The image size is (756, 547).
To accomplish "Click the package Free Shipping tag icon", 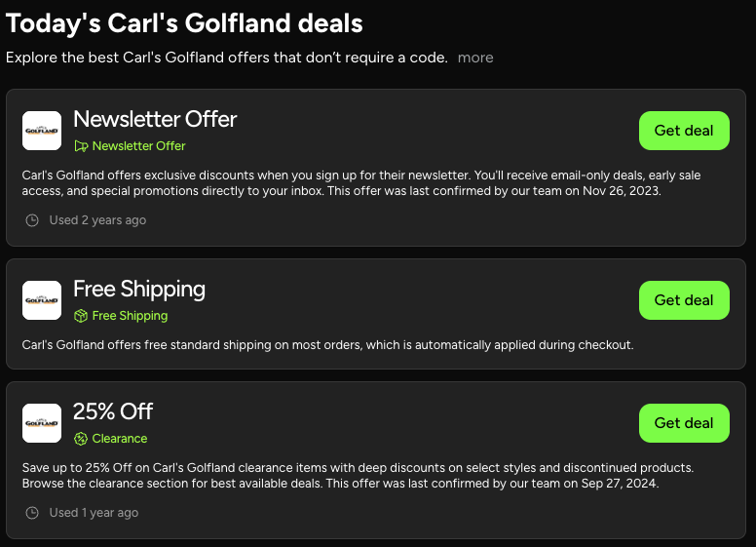I will pyautogui.click(x=81, y=316).
